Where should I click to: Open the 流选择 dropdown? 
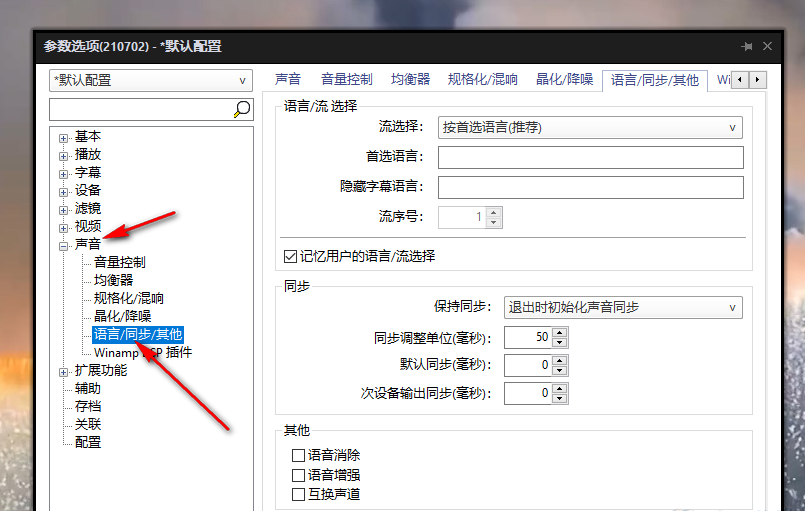590,127
